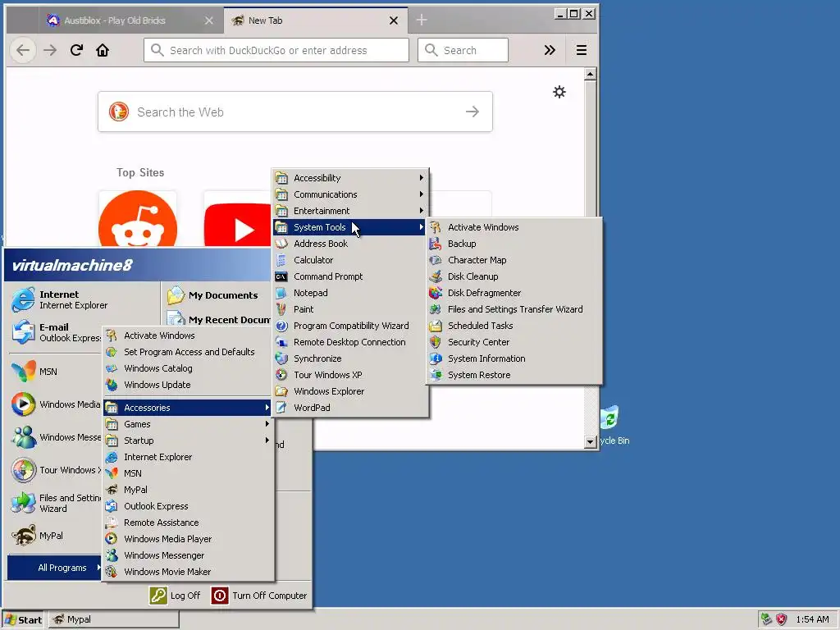Viewport: 840px width, 630px height.
Task: Focus the toolbar Search box
Action: 463,50
